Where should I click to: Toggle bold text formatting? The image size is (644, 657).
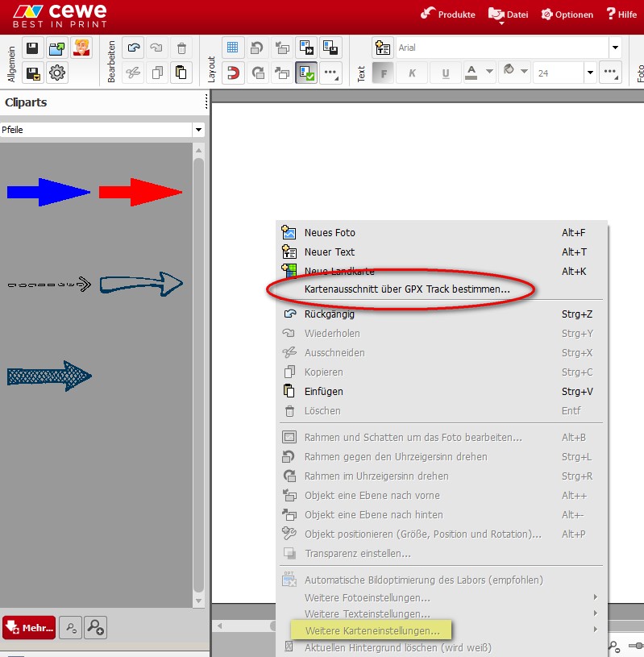[x=383, y=73]
